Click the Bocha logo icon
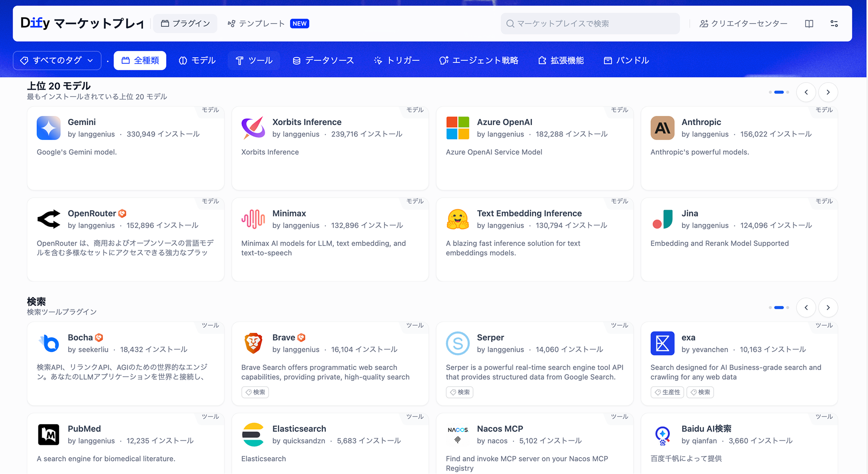This screenshot has width=868, height=474. 48,343
